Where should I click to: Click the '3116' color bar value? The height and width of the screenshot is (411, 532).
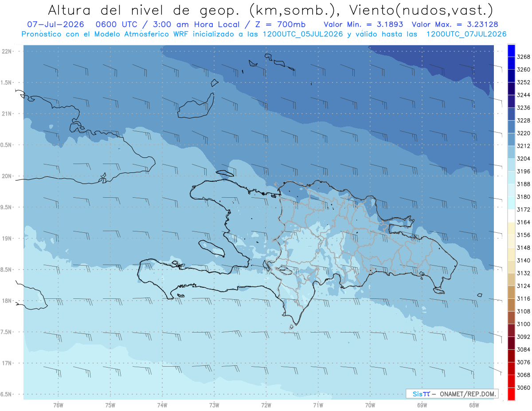click(x=524, y=298)
